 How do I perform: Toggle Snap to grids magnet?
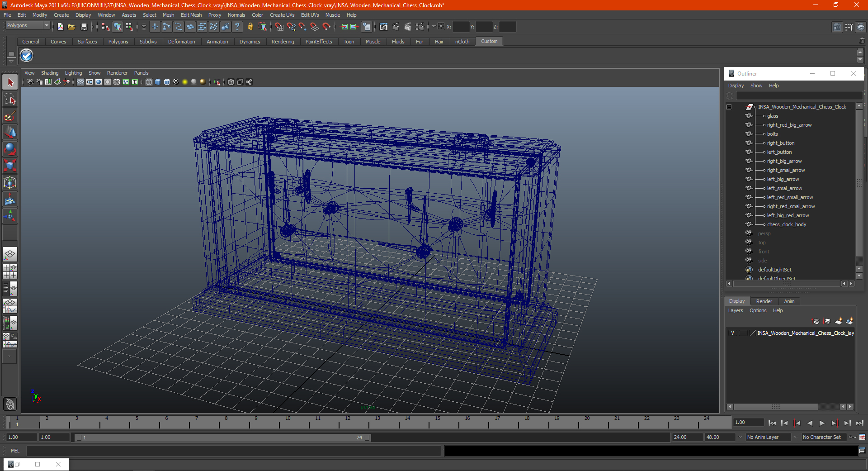tap(279, 27)
